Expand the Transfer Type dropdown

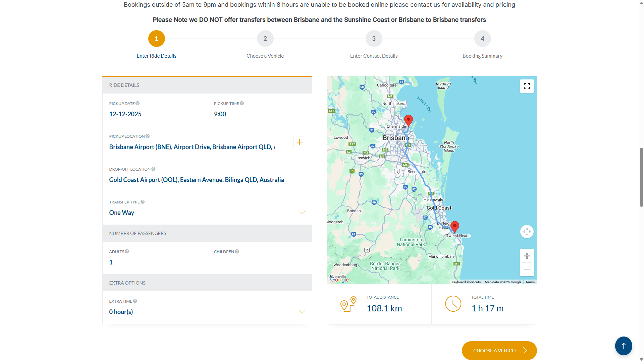(302, 213)
